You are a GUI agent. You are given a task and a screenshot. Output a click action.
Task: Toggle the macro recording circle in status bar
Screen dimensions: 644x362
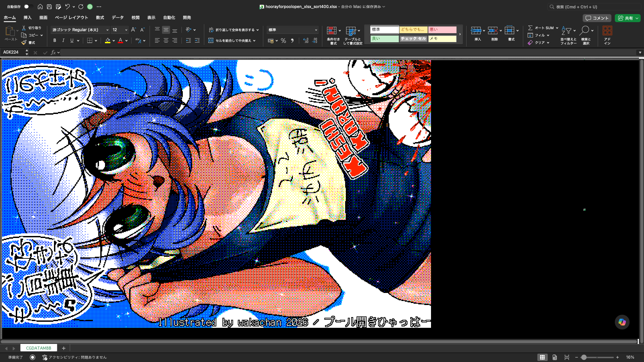pos(33,357)
